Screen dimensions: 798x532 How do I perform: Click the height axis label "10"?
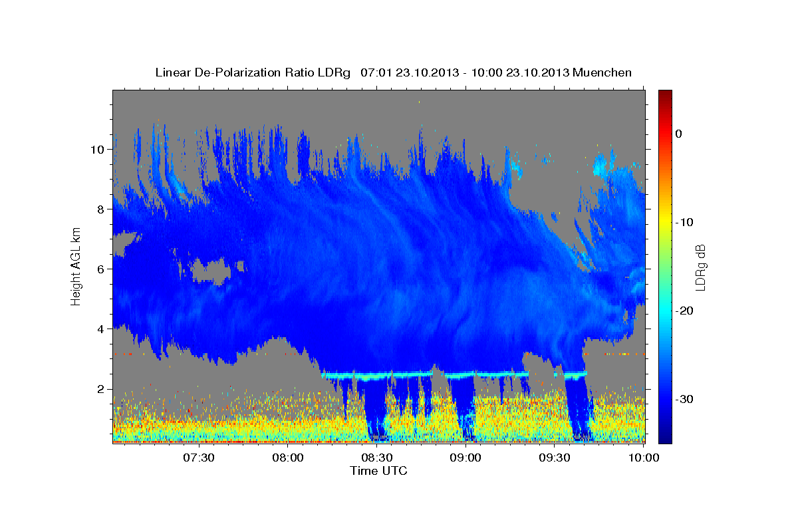[x=98, y=150]
